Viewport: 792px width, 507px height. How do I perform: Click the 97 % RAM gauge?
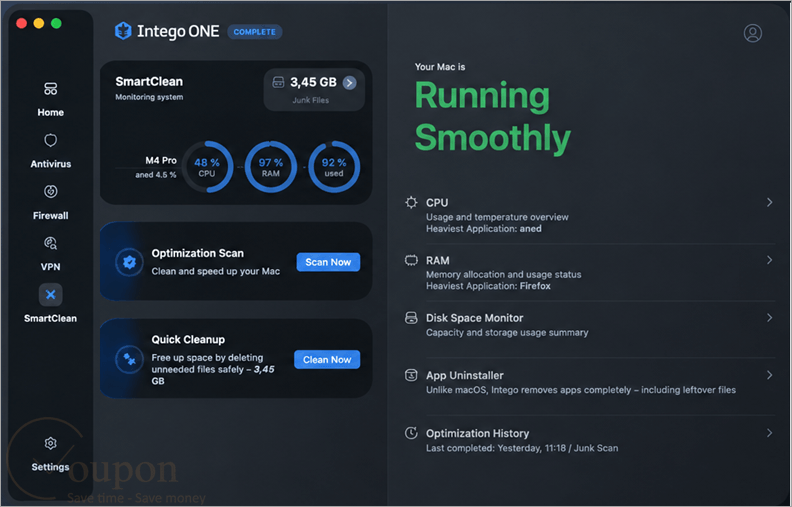pos(271,167)
